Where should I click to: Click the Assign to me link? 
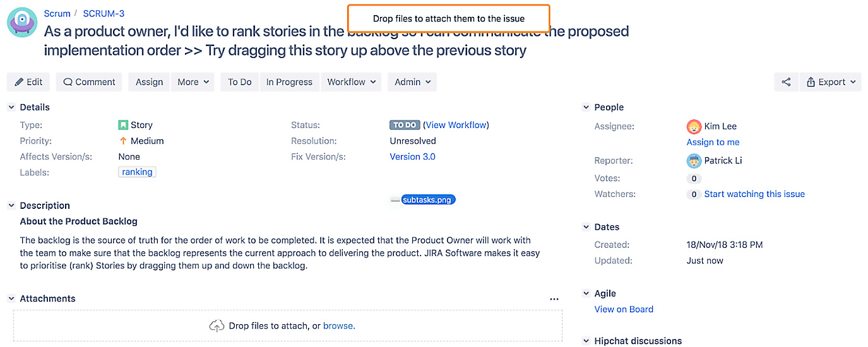pyautogui.click(x=713, y=142)
